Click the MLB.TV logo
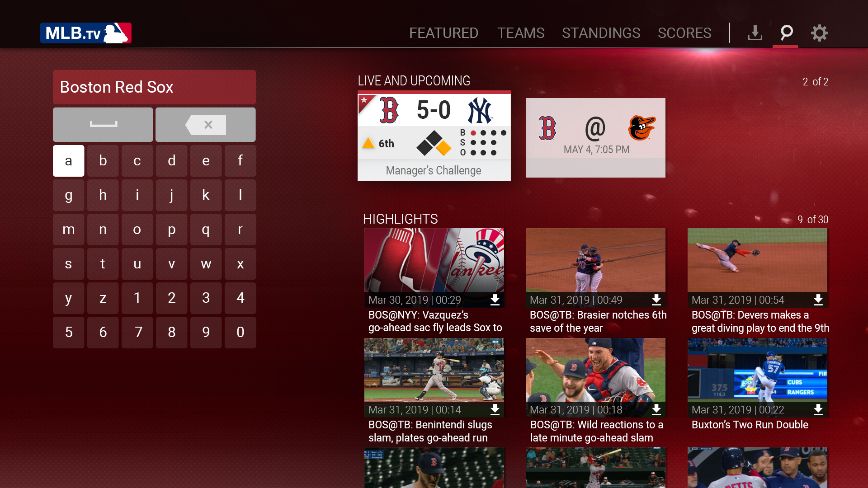 [86, 33]
